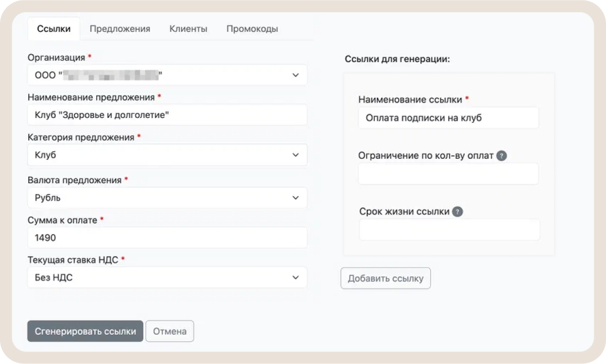Click the Сумма к оплате label
The width and height of the screenshot is (606, 364).
[x=62, y=220]
